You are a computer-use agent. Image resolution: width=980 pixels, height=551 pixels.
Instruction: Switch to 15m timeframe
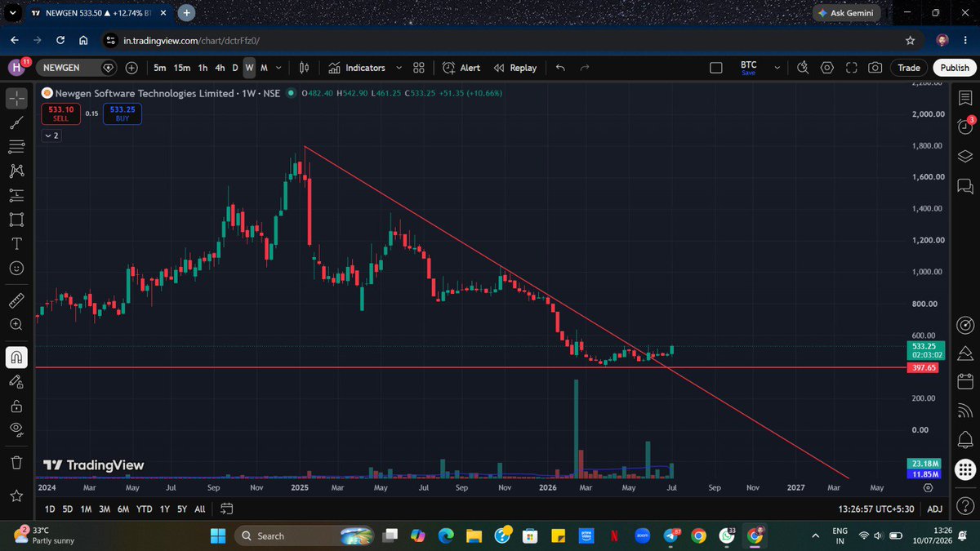coord(182,68)
